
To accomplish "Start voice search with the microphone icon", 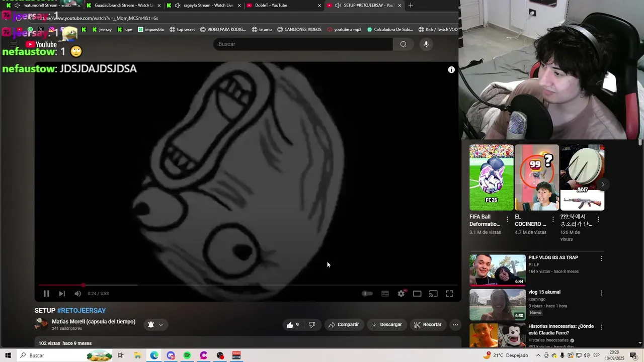I will pos(426,44).
